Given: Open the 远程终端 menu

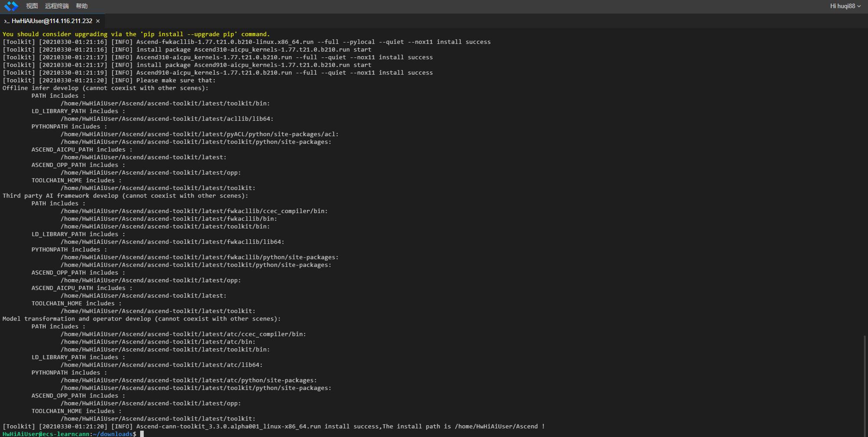Looking at the screenshot, I should click(x=57, y=6).
